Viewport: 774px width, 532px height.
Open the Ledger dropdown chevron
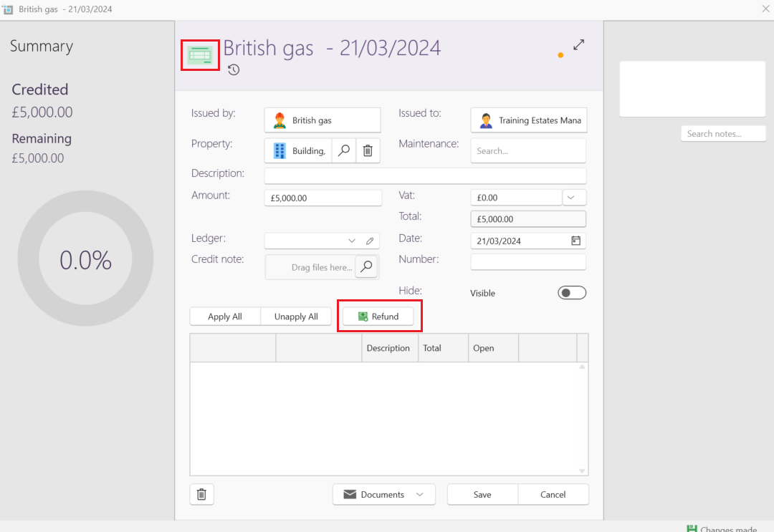[351, 241]
